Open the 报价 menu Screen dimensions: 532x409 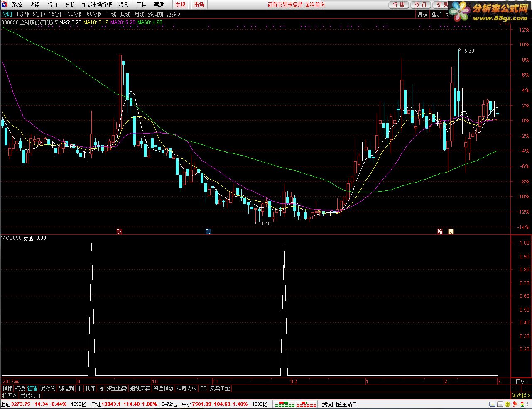point(53,5)
